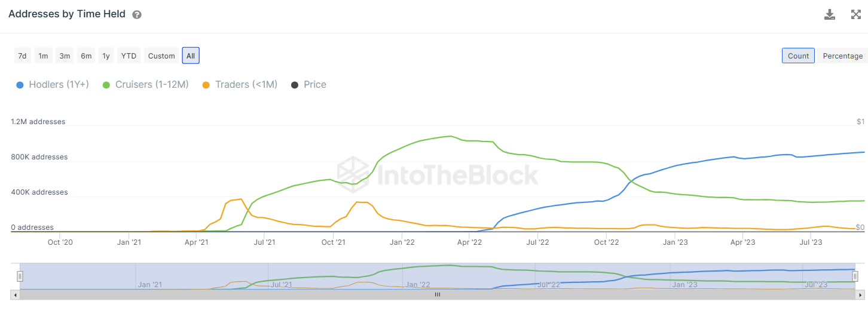The height and width of the screenshot is (314, 868).
Task: Click the help question mark icon
Action: pos(137,14)
